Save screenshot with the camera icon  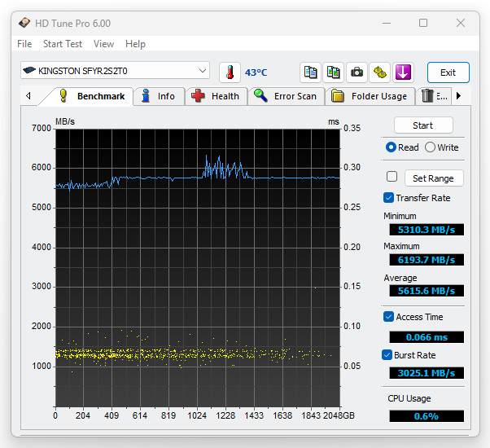(x=357, y=72)
